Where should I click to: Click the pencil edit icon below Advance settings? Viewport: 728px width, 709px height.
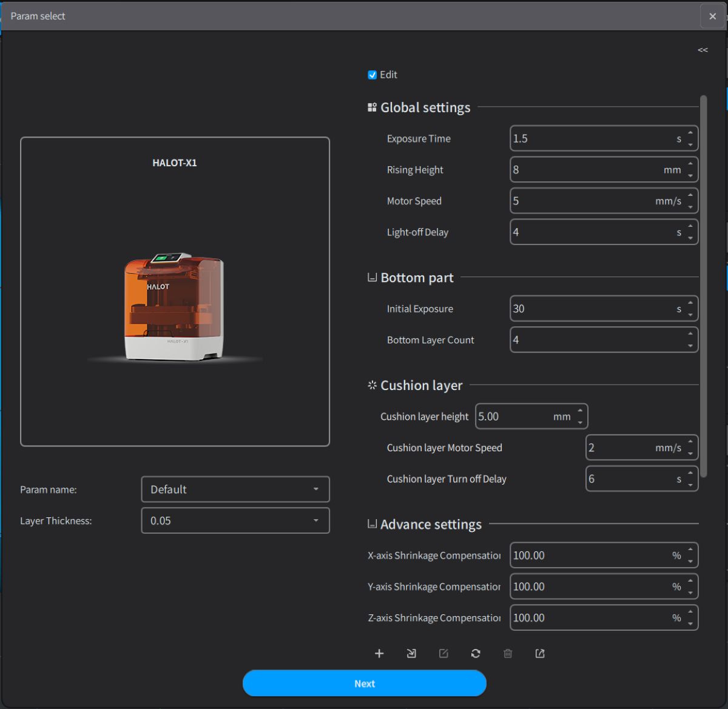click(443, 653)
